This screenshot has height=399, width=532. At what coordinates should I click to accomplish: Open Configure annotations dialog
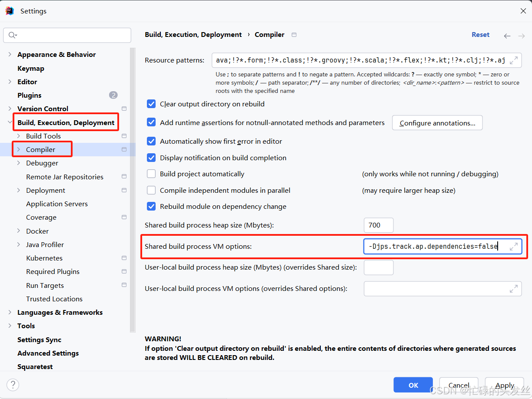(437, 123)
